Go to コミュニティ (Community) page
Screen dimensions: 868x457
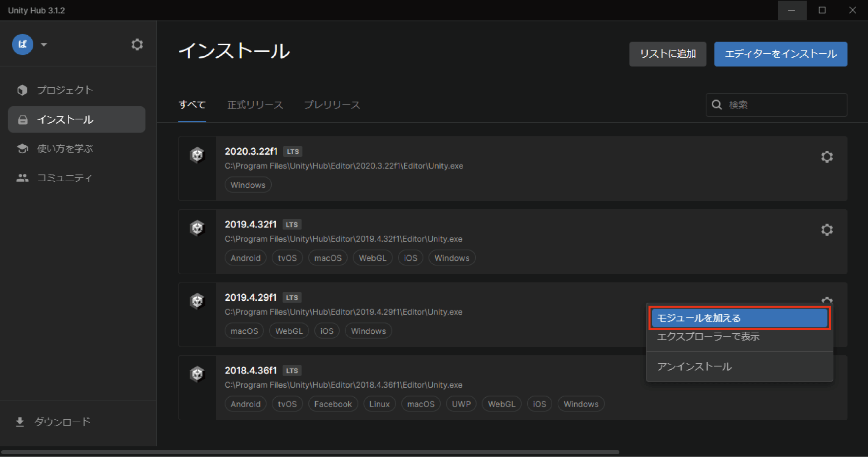64,178
